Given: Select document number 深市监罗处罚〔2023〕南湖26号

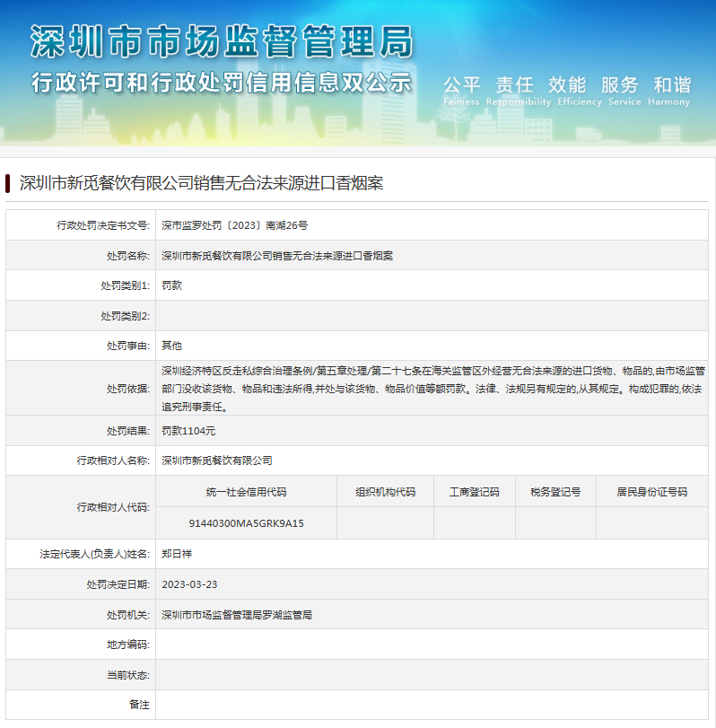Looking at the screenshot, I should click(x=234, y=225).
